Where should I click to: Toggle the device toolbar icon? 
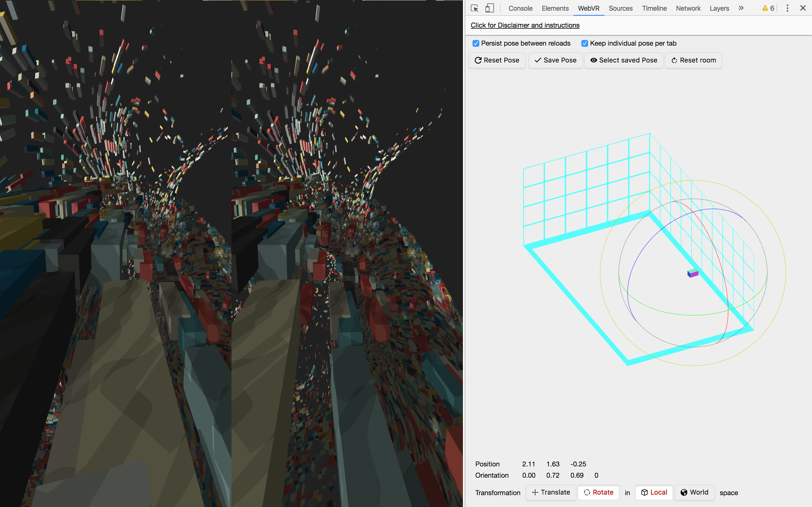coord(489,8)
